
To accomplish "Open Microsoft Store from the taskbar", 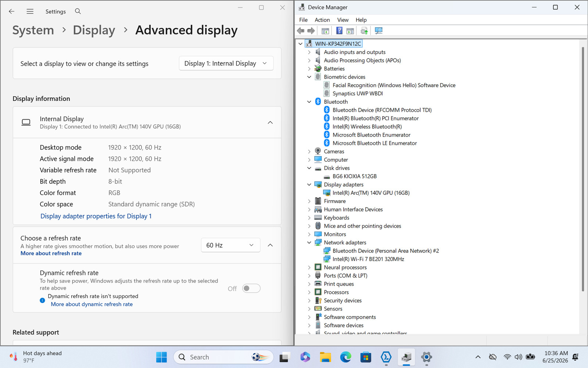I will click(x=366, y=357).
